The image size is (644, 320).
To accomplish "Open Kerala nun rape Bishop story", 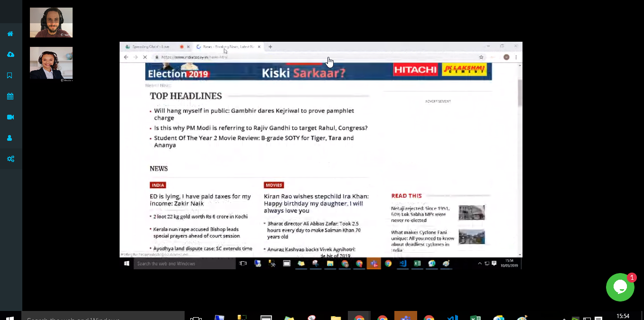I will tap(196, 232).
